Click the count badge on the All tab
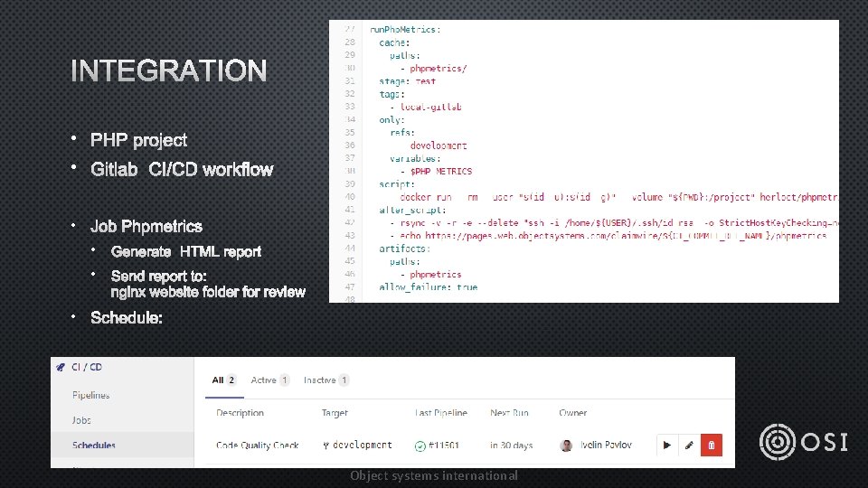868x488 pixels. pos(231,380)
